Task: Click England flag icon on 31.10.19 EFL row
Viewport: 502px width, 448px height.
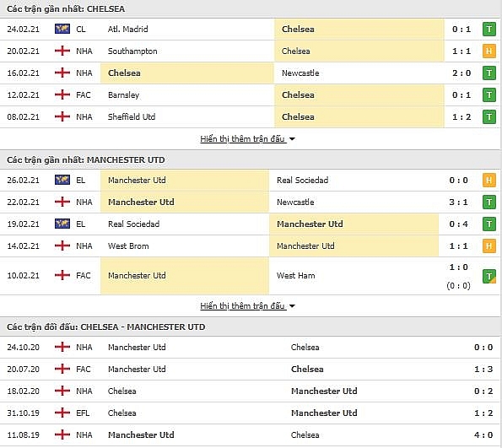Action: [x=62, y=413]
